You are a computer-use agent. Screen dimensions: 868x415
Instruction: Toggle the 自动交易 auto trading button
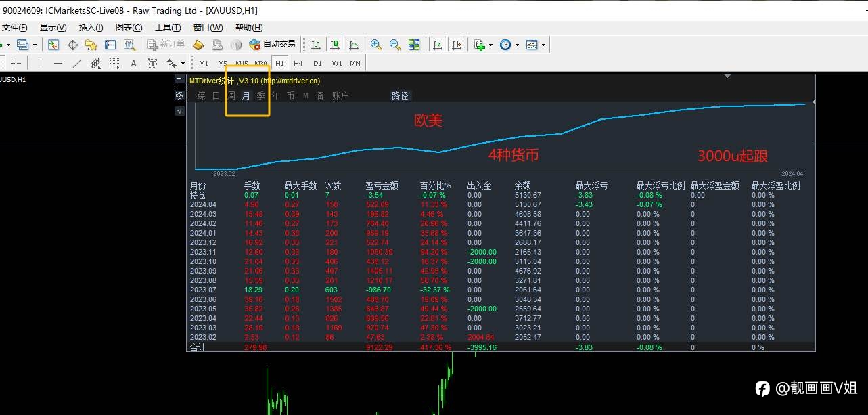273,45
